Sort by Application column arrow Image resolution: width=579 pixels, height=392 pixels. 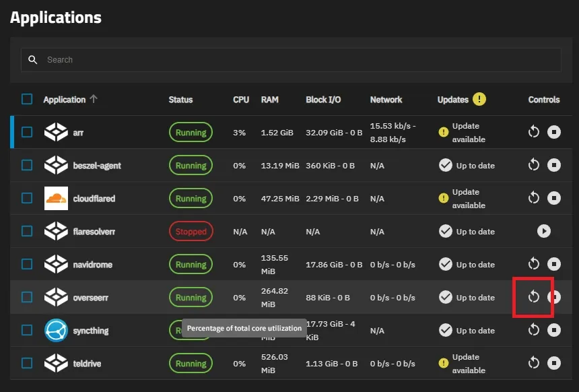click(94, 99)
